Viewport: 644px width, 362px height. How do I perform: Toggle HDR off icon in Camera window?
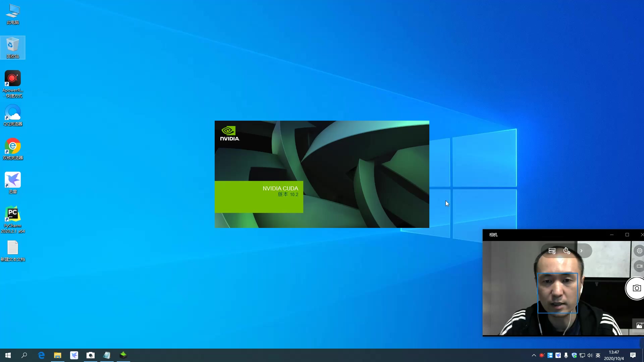pyautogui.click(x=552, y=251)
